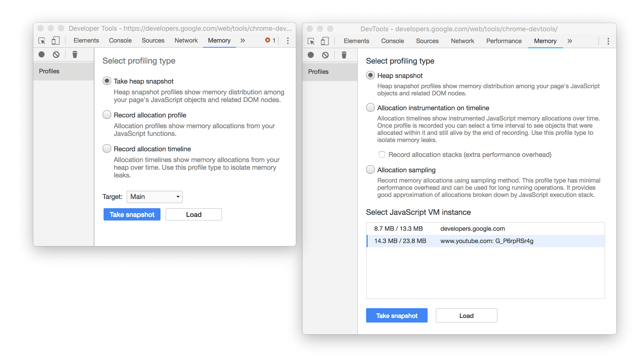Open the Target dropdown for Main

tap(154, 196)
